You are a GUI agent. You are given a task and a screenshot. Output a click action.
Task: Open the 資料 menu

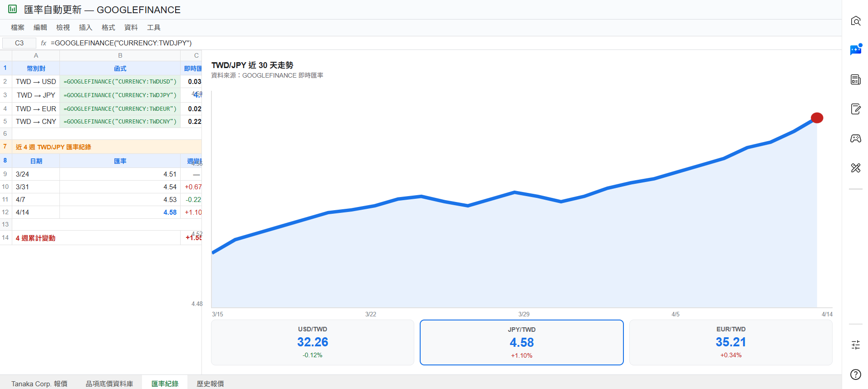131,28
